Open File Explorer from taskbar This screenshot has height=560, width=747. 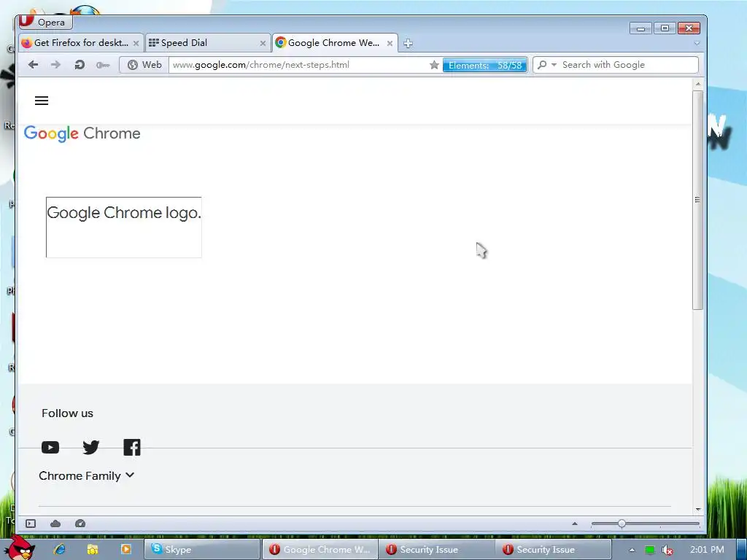[93, 550]
